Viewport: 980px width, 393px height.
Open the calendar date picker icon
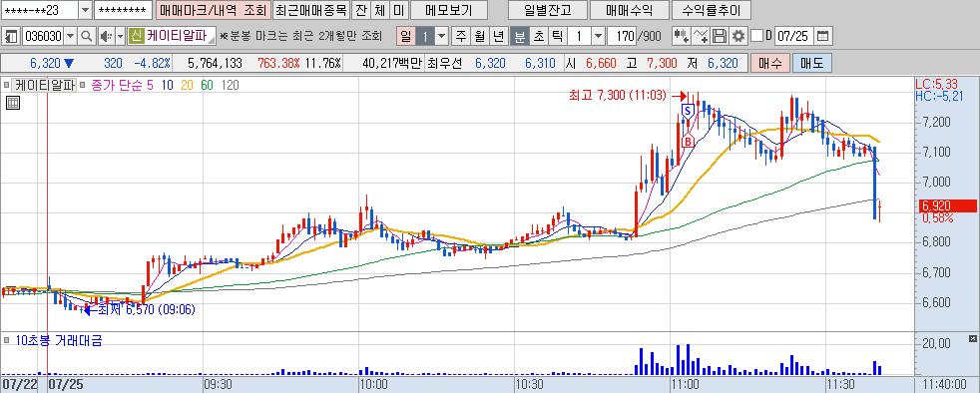point(823,36)
